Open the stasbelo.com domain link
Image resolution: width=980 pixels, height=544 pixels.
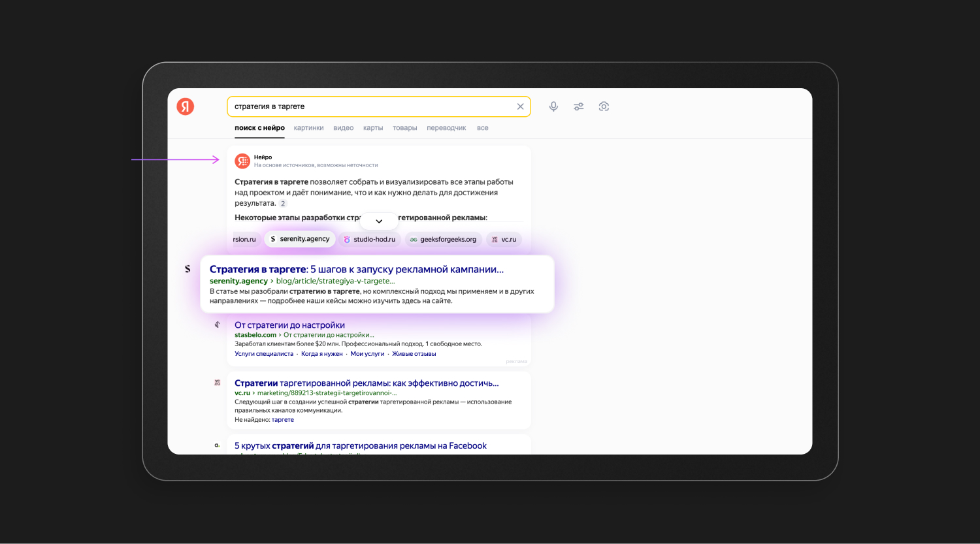[x=255, y=335]
